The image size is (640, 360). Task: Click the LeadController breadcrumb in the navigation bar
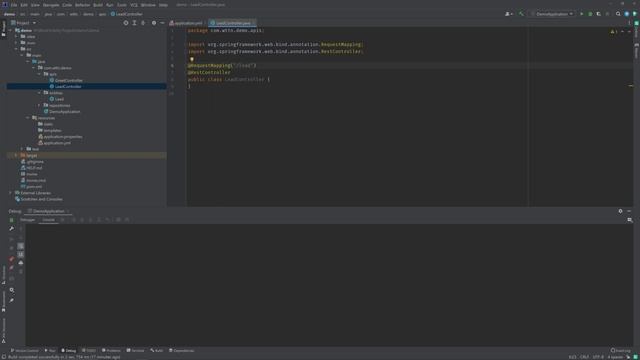coord(127,14)
